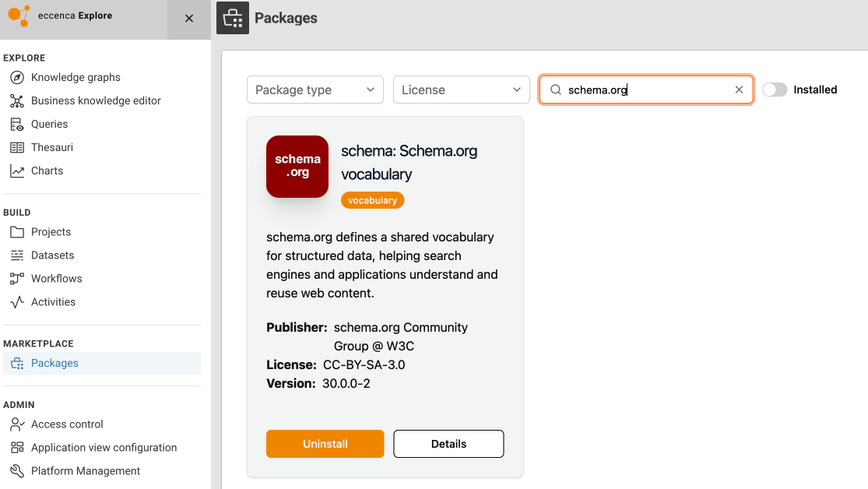Click the package title "schema: Schema.org vocabulary"

tap(409, 162)
